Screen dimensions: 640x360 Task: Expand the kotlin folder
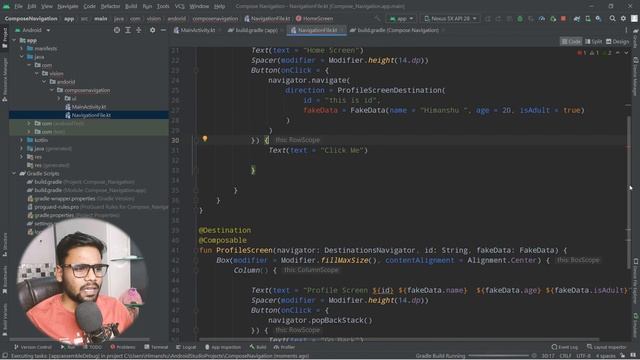[x=22, y=140]
